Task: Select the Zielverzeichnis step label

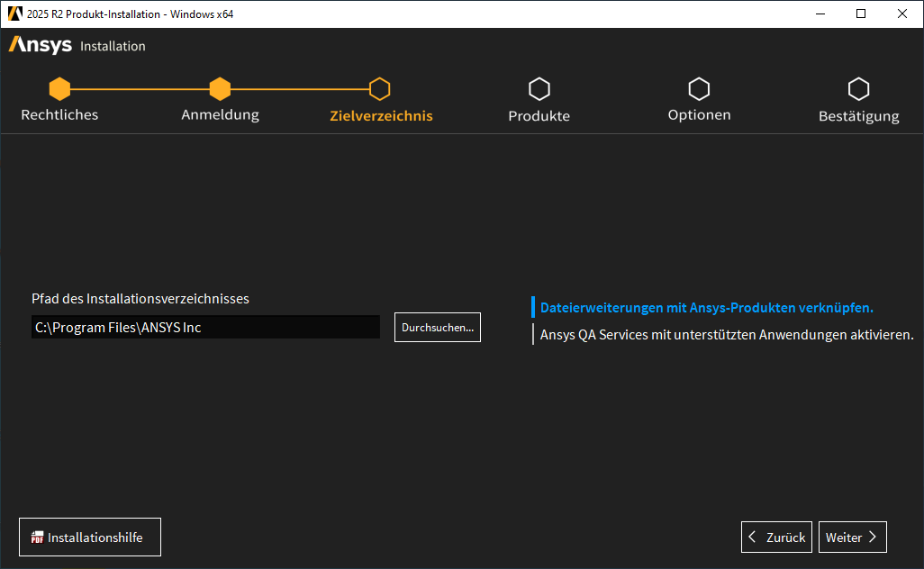Action: (381, 116)
